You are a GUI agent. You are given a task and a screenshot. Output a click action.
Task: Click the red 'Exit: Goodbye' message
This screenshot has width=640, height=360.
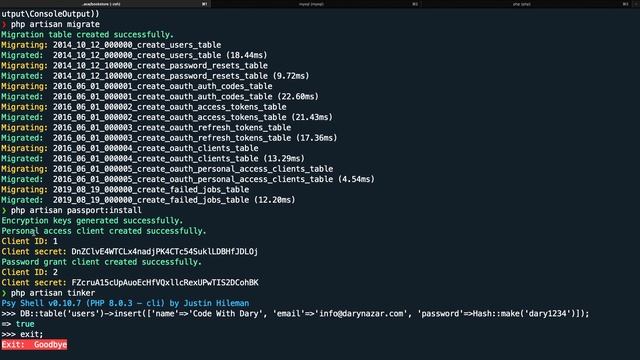tap(34, 345)
